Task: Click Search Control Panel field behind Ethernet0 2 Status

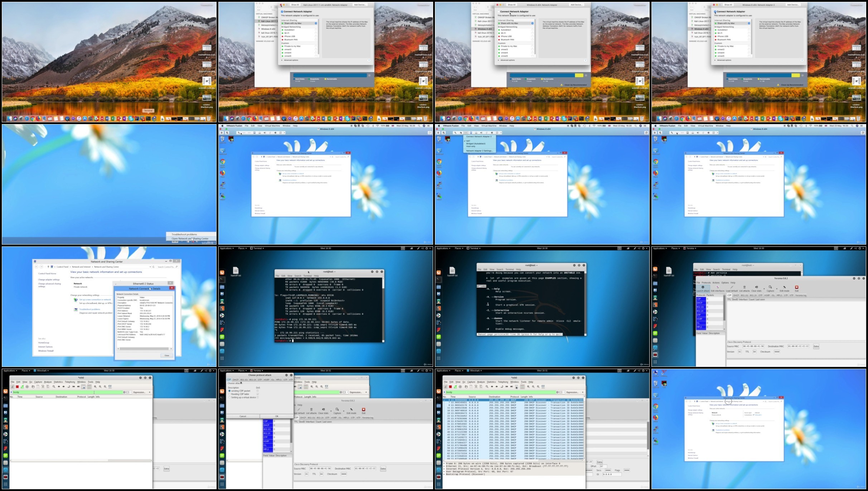Action: (x=168, y=267)
